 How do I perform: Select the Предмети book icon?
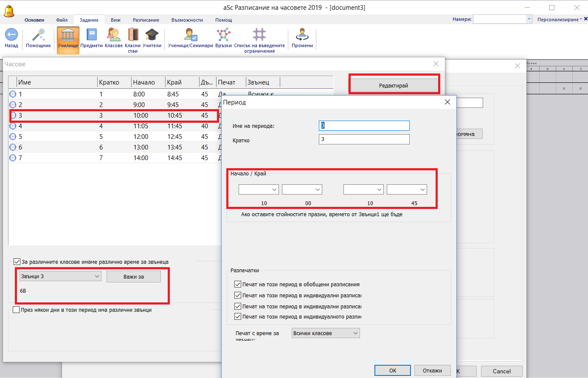(x=91, y=35)
